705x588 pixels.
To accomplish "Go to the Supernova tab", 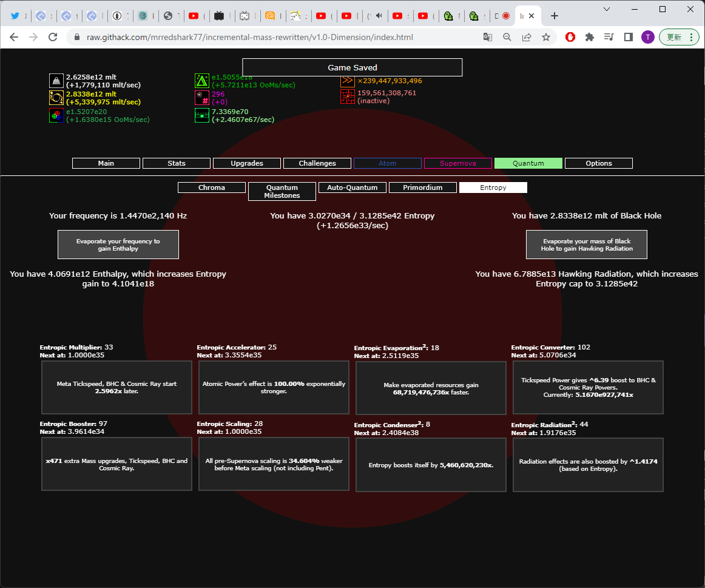I will pyautogui.click(x=457, y=163).
